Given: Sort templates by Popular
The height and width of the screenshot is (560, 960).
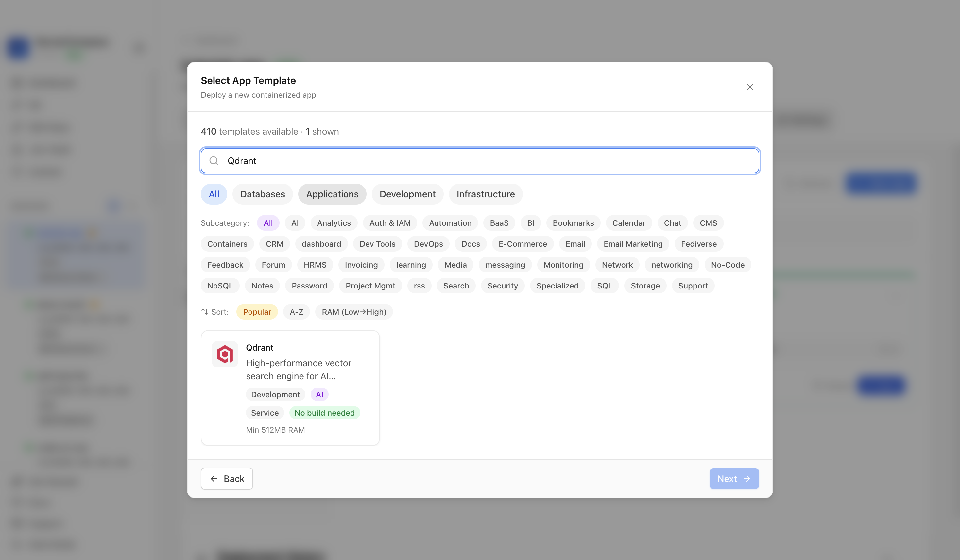Looking at the screenshot, I should pyautogui.click(x=257, y=312).
